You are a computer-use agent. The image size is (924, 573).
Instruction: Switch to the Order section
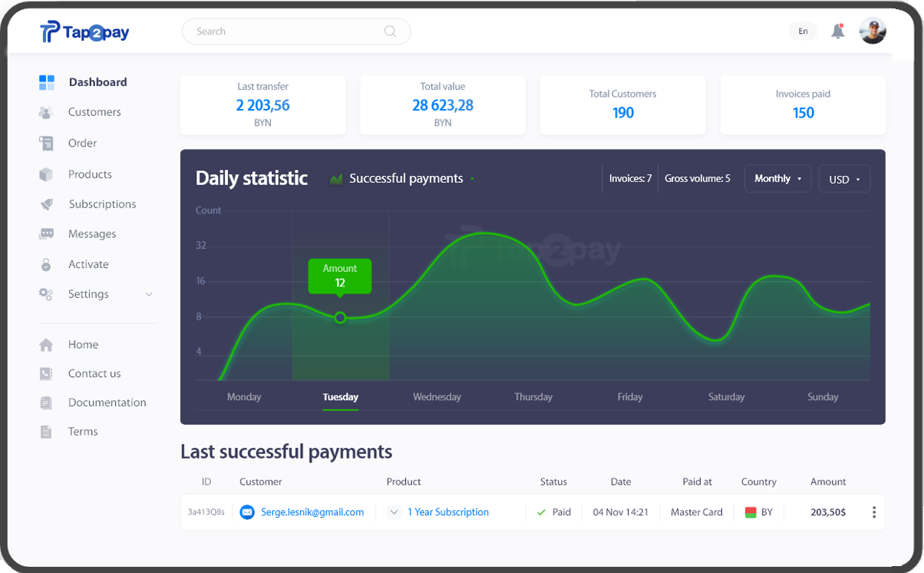point(82,143)
